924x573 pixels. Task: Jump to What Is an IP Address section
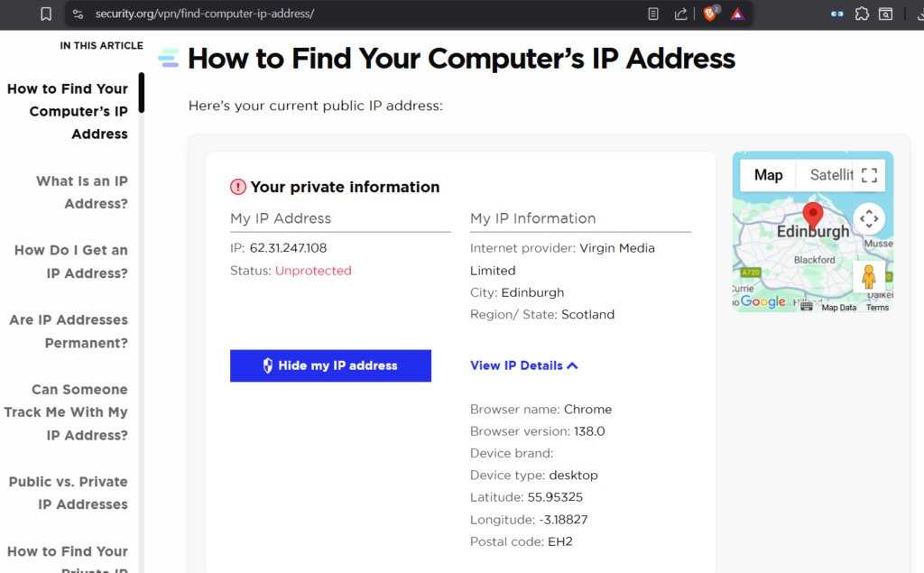tap(81, 192)
